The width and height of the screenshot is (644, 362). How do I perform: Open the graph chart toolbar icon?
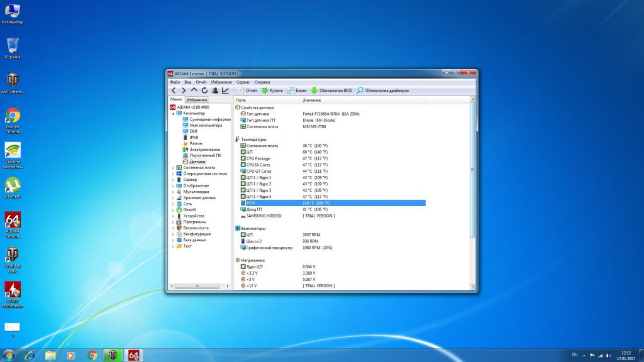225,90
